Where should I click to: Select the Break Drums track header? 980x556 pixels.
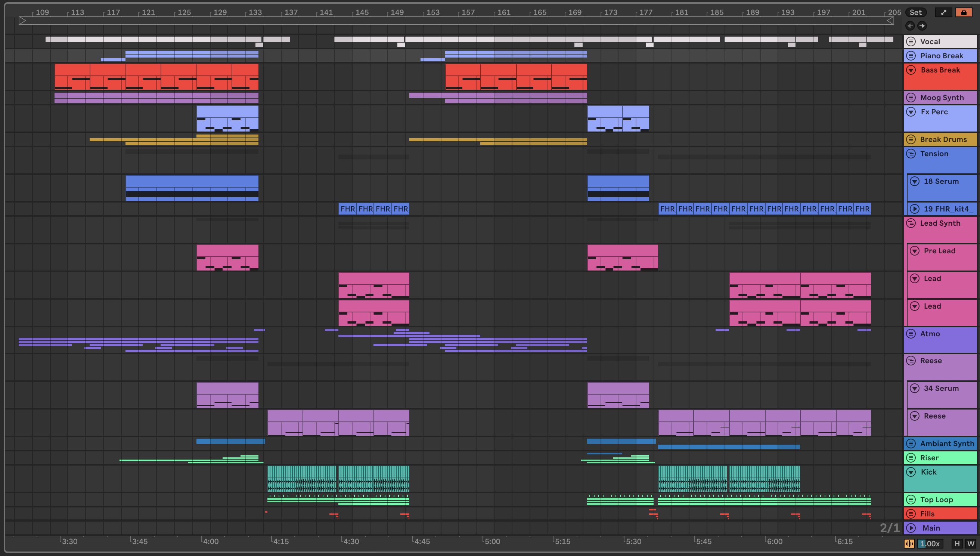943,139
